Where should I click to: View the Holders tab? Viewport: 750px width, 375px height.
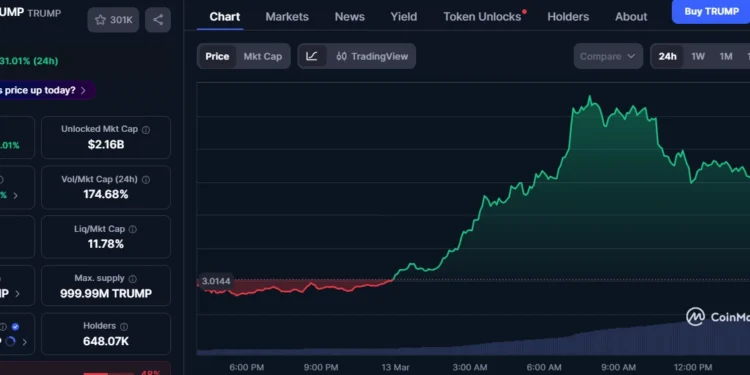pyautogui.click(x=568, y=17)
